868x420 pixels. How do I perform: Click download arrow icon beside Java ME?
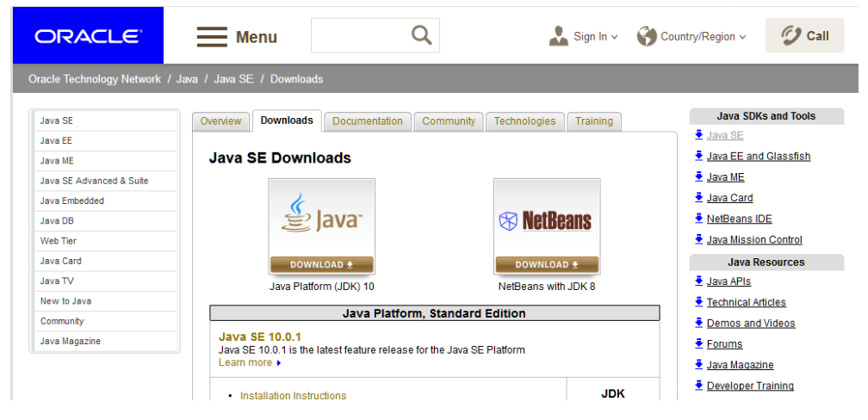[698, 176]
